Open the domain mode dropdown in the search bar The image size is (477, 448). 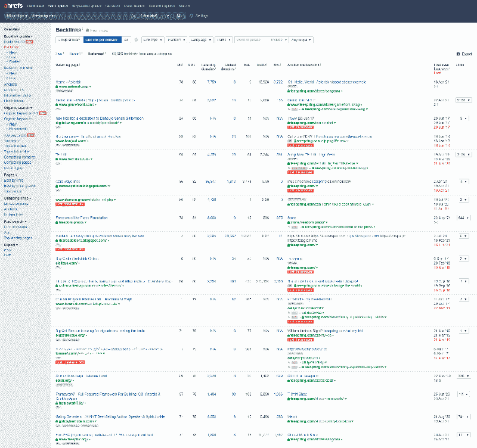click(x=156, y=15)
